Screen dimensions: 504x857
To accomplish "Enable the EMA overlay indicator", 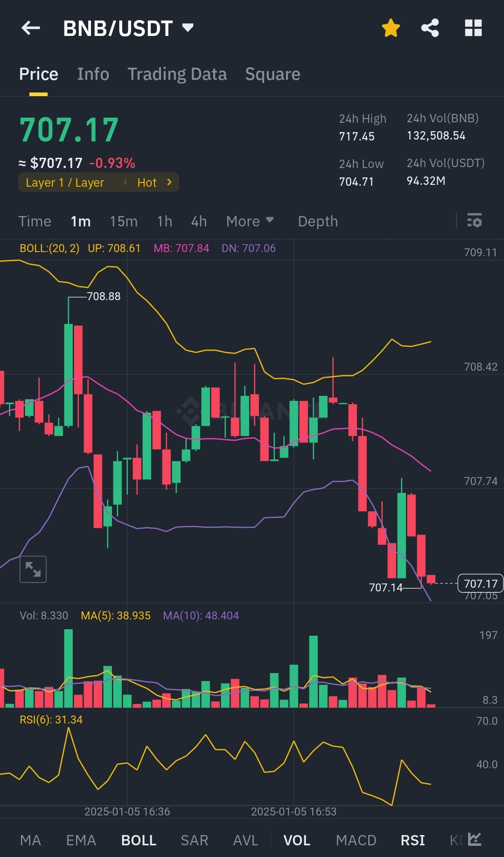I will [81, 840].
